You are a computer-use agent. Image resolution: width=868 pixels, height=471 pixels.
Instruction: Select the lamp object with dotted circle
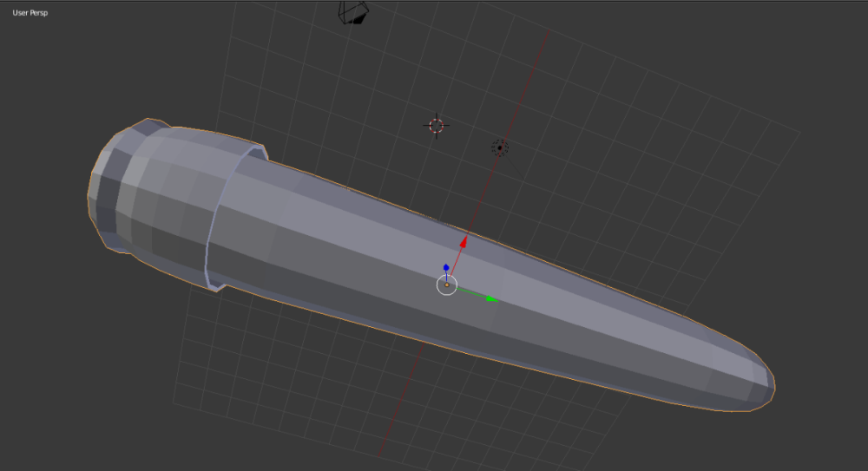click(x=499, y=148)
